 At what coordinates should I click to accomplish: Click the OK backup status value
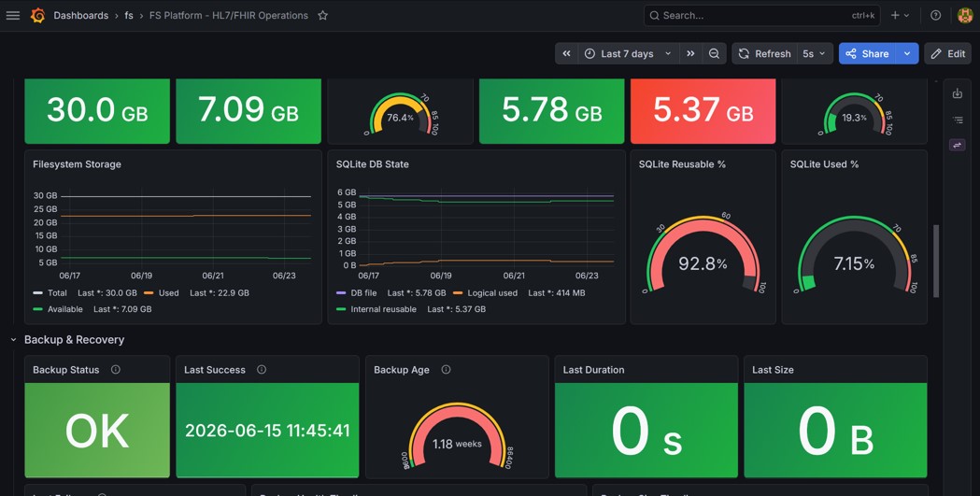tap(97, 431)
